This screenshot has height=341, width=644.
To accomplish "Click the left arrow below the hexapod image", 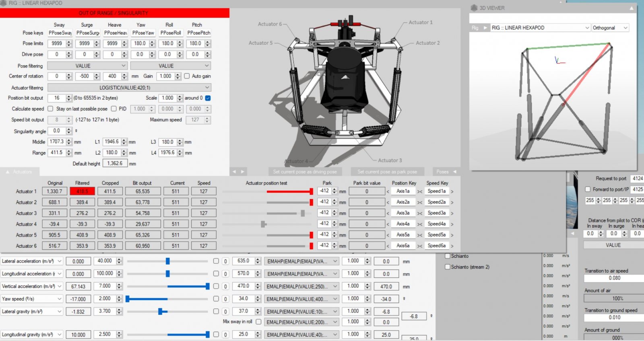I will click(235, 172).
